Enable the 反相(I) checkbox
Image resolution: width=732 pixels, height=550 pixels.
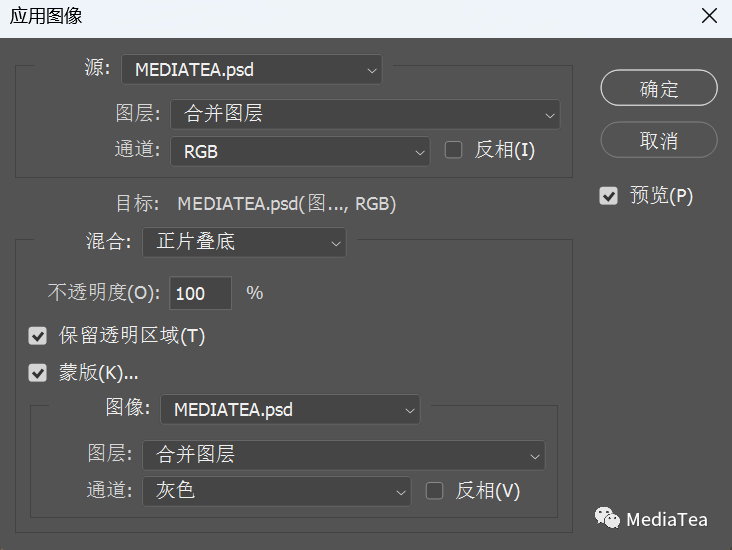pyautogui.click(x=453, y=150)
